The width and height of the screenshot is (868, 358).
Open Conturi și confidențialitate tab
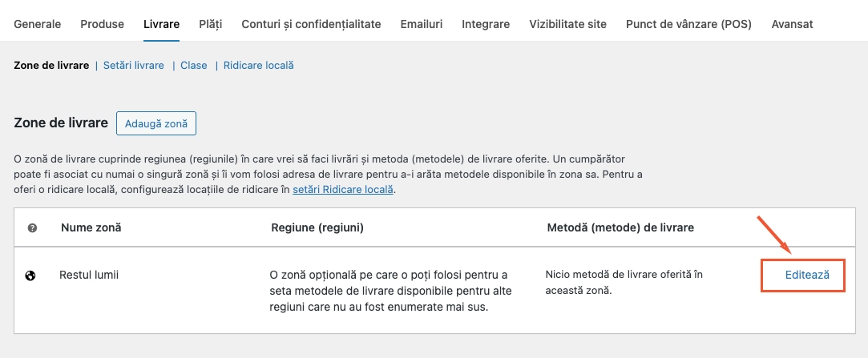pos(311,24)
